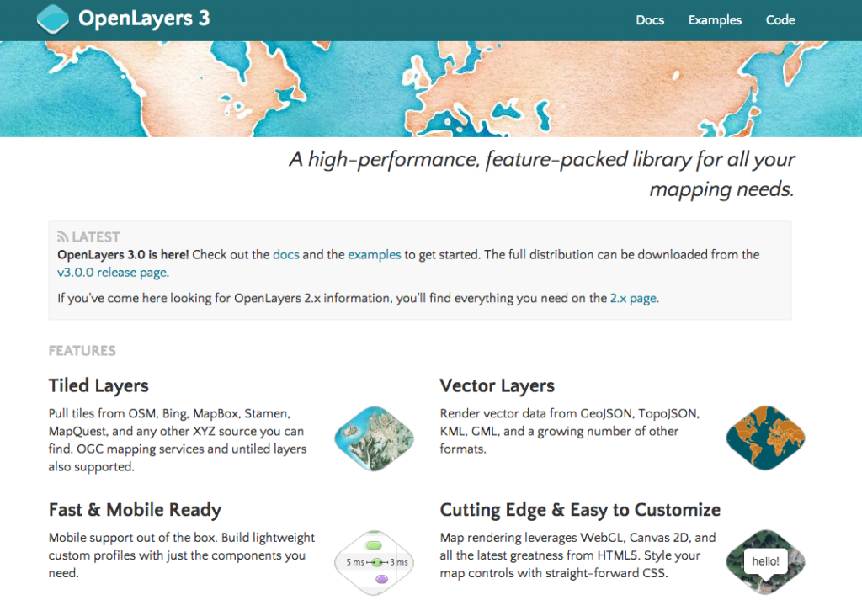Click the OpenLayers diamond logo icon
Screen dimensions: 862x616
pos(53,19)
